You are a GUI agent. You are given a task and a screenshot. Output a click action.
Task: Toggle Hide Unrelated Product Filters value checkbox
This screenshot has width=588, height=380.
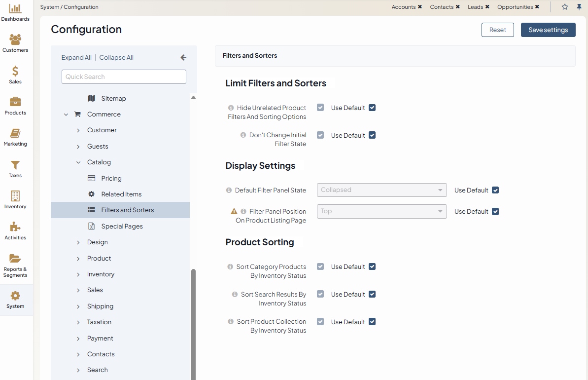click(320, 108)
